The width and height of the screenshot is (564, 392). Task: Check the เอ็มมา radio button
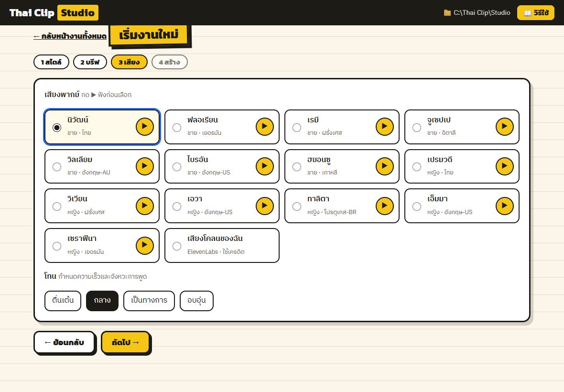pos(416,207)
